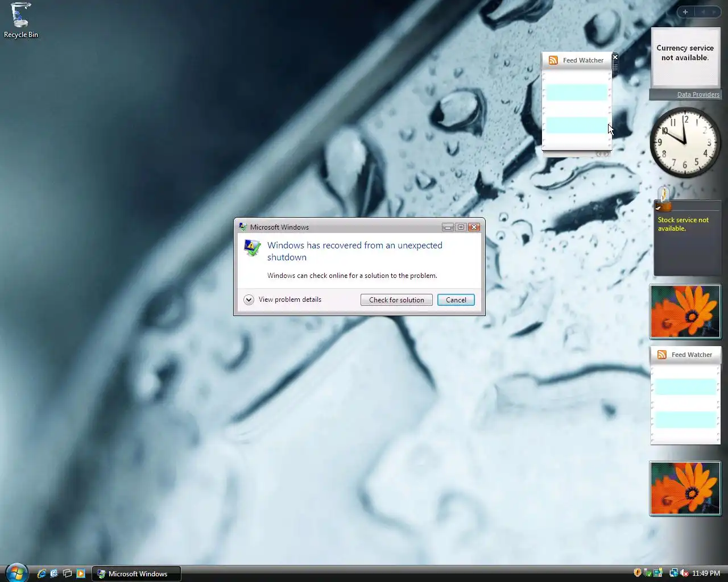Image resolution: width=728 pixels, height=582 pixels.
Task: Launch Internet Explorer from Quick Launch
Action: [x=42, y=573]
